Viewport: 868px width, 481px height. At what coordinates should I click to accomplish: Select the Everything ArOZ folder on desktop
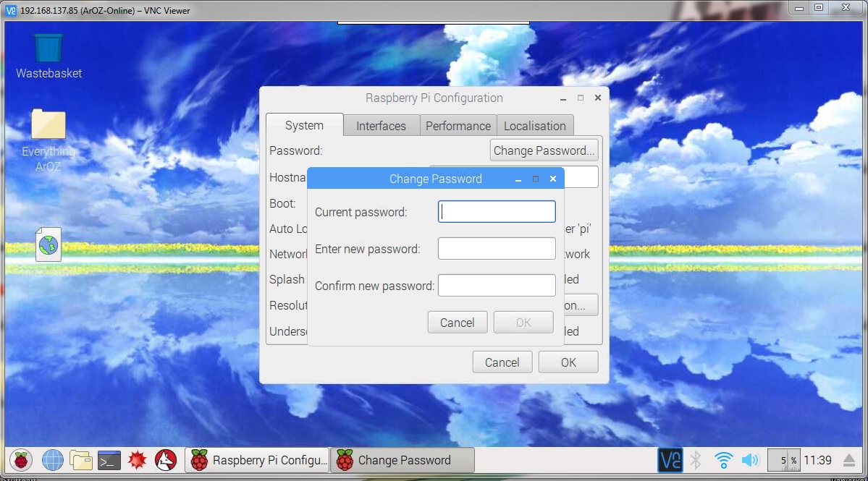[x=49, y=140]
